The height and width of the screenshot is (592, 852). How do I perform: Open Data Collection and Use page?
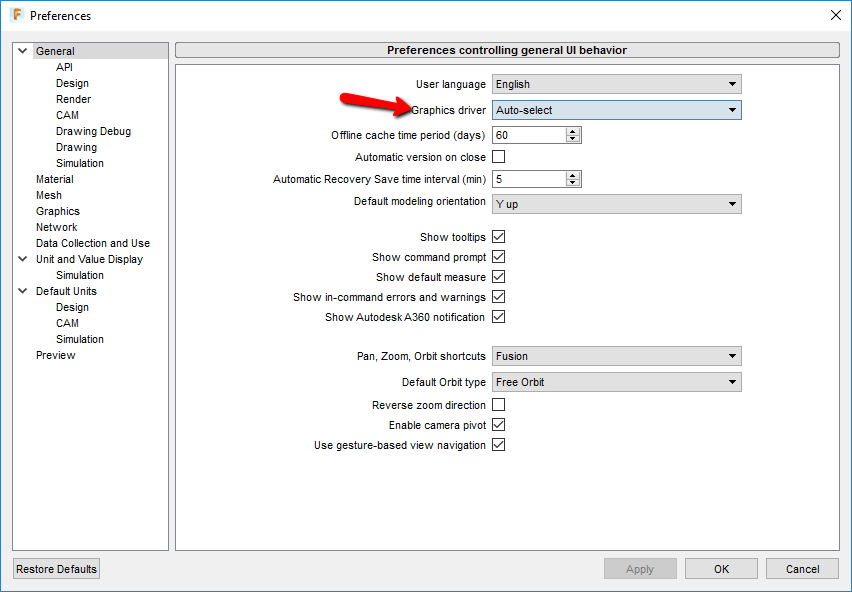click(x=93, y=243)
